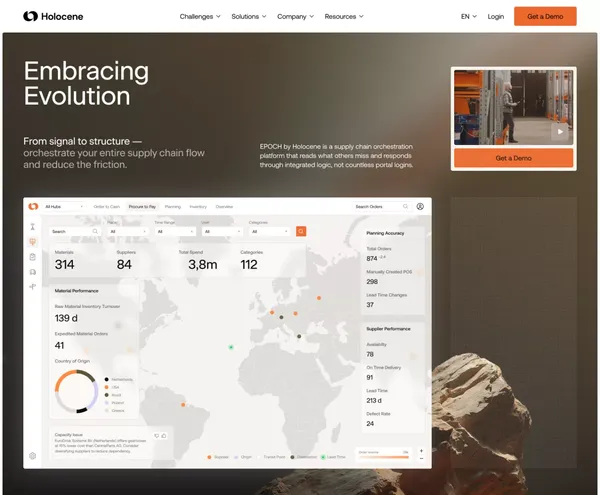The height and width of the screenshot is (495, 600).
Task: Open the All Hubs dropdown
Action: tap(64, 207)
